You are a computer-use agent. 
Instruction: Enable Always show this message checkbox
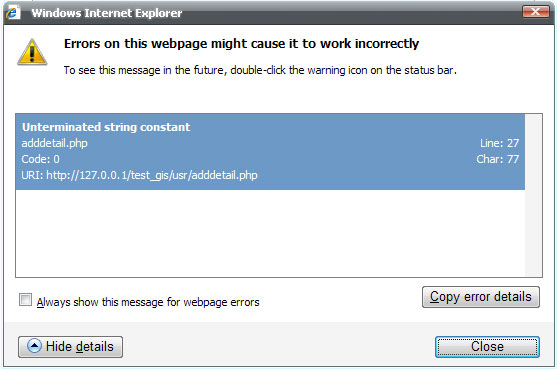click(x=25, y=299)
